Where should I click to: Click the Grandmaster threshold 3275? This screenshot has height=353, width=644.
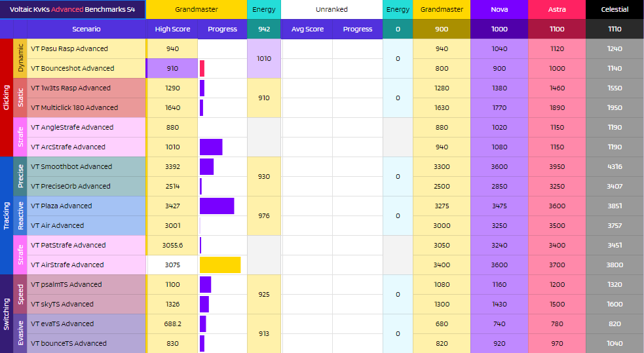pos(442,206)
